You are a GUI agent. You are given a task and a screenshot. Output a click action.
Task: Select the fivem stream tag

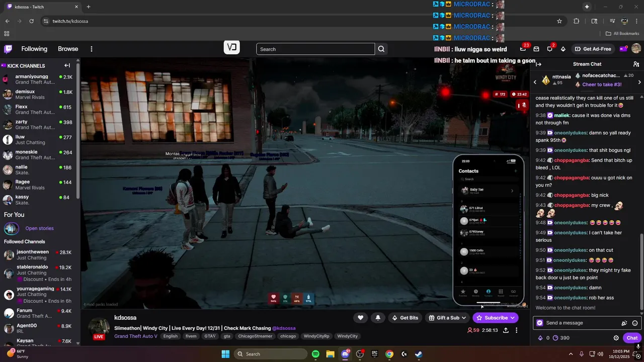191,336
